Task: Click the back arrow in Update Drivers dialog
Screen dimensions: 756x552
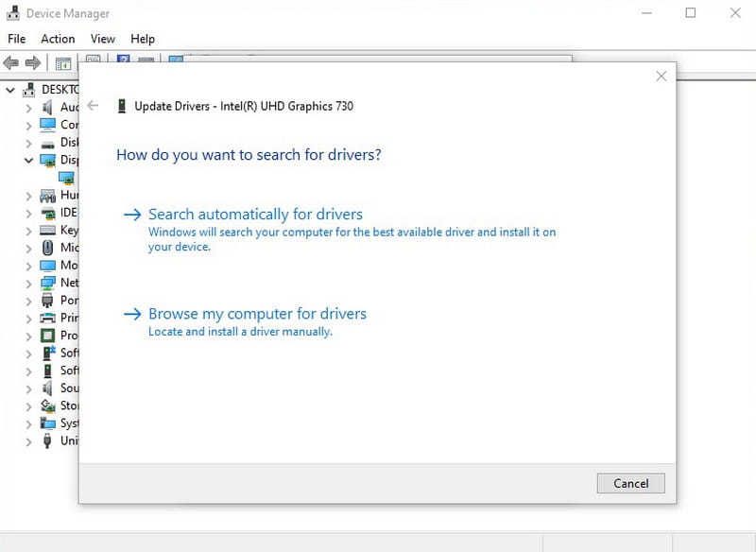Action: click(x=93, y=106)
